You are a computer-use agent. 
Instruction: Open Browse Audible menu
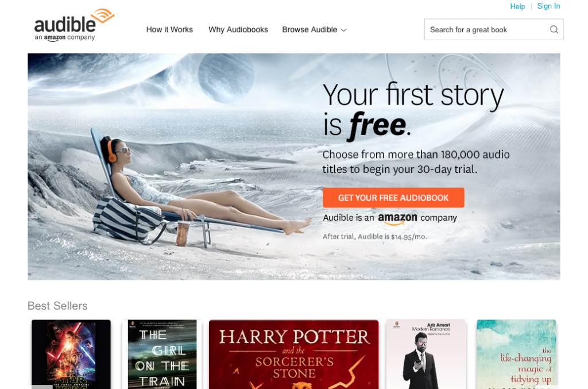(x=314, y=30)
